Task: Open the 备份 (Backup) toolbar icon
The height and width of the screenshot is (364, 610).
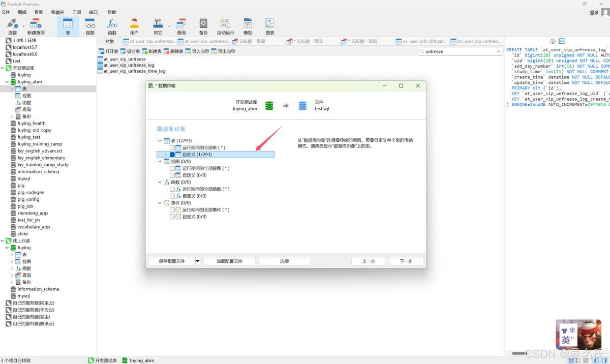Action: pyautogui.click(x=203, y=26)
